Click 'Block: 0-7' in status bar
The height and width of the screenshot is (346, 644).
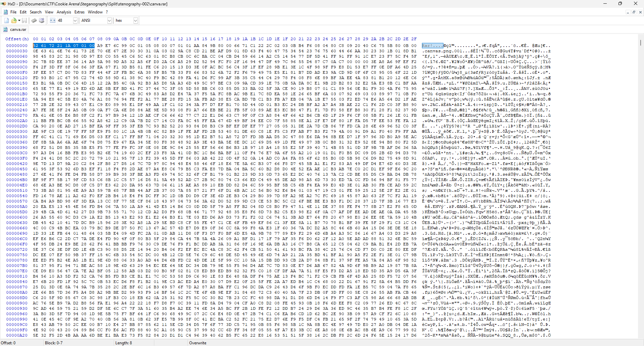click(x=54, y=343)
